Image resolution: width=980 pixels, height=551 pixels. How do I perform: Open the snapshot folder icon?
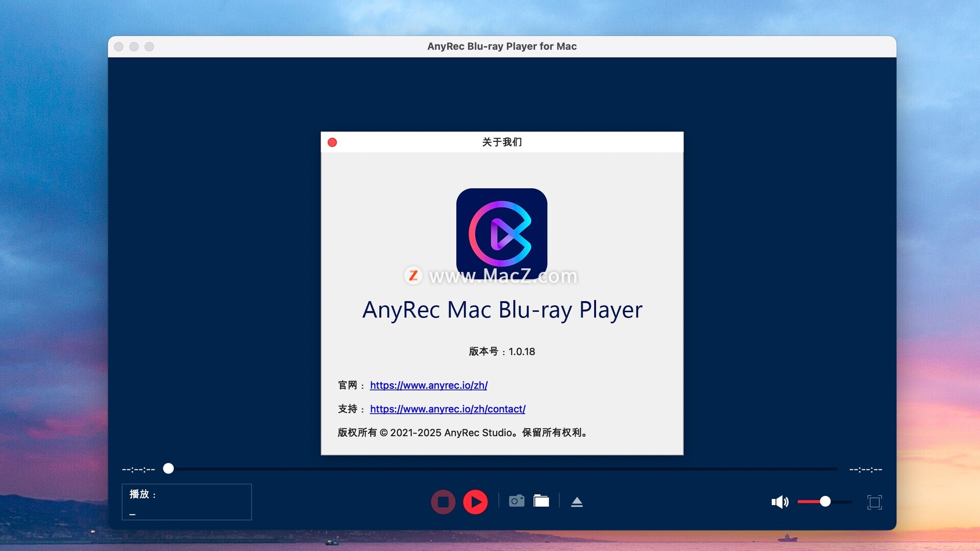click(541, 501)
